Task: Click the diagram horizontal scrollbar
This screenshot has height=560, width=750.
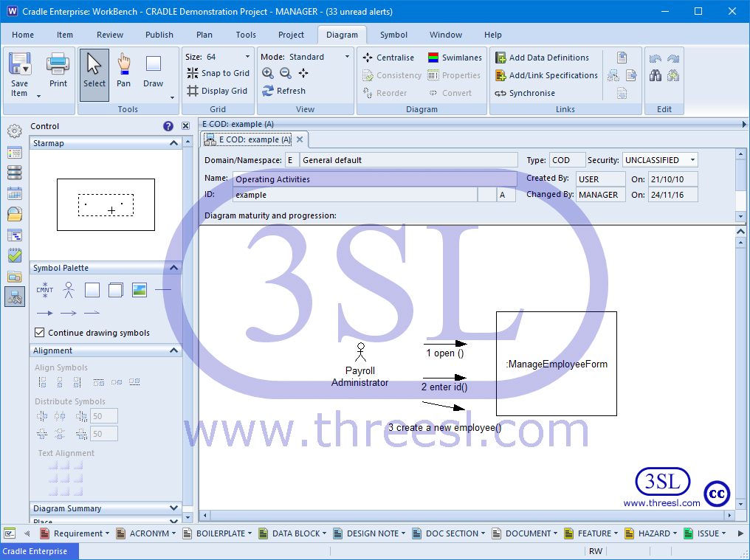Action: tap(467, 516)
